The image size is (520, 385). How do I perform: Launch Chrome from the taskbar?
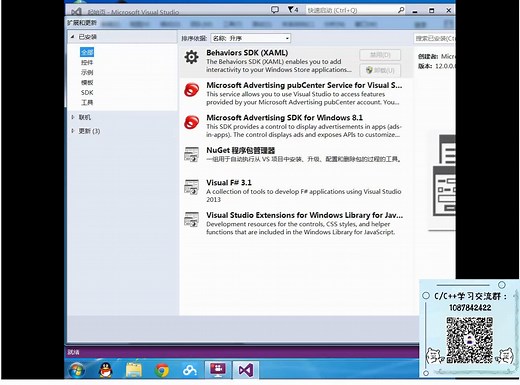click(x=162, y=370)
